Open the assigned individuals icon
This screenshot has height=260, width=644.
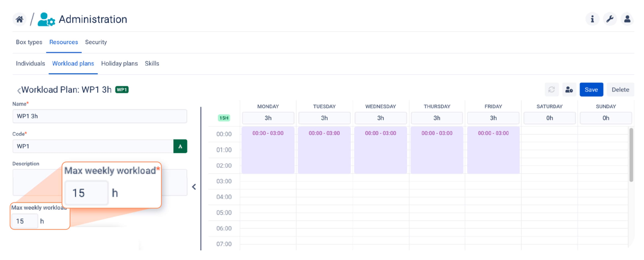[569, 90]
